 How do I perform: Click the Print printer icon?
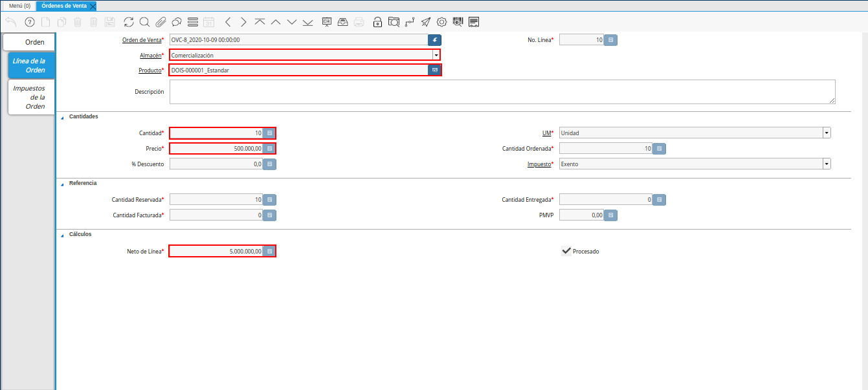click(359, 22)
